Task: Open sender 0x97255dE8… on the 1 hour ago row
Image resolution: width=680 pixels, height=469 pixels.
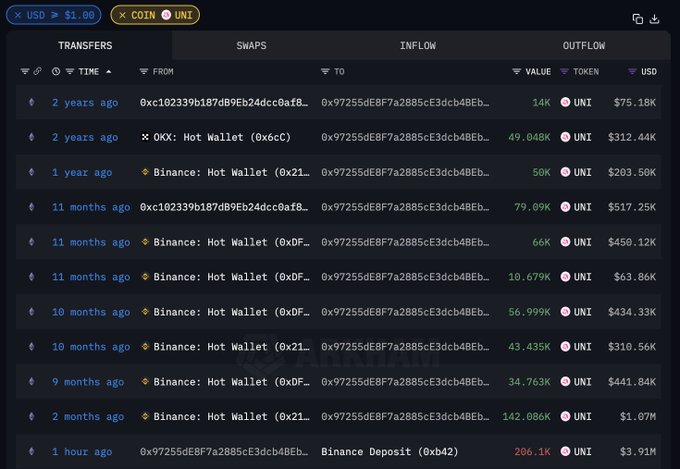Action: click(x=224, y=452)
